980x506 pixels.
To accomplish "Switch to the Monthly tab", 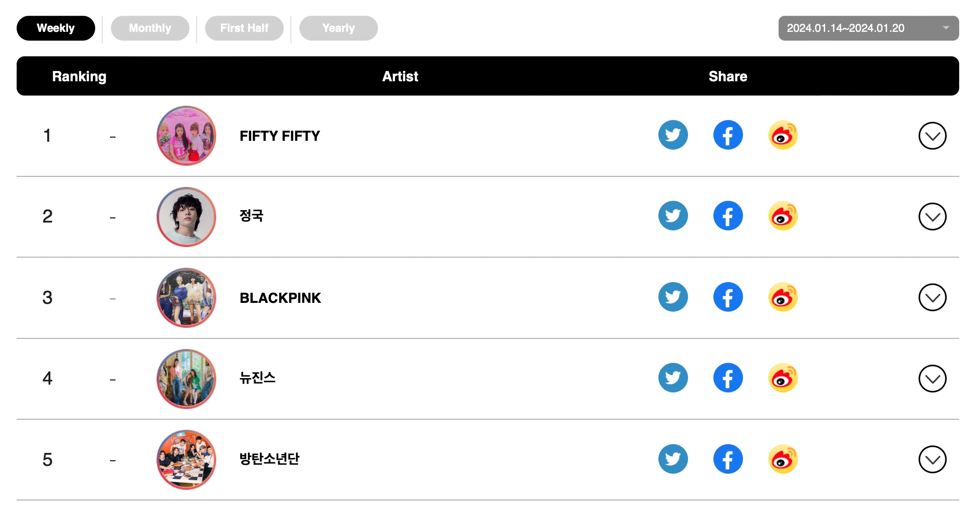I will (150, 28).
